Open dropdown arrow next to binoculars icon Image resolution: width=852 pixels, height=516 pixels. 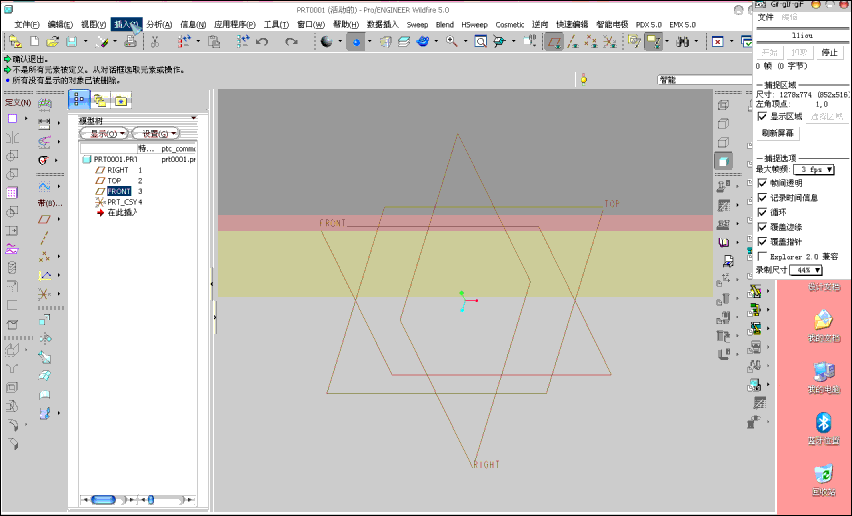point(696,41)
